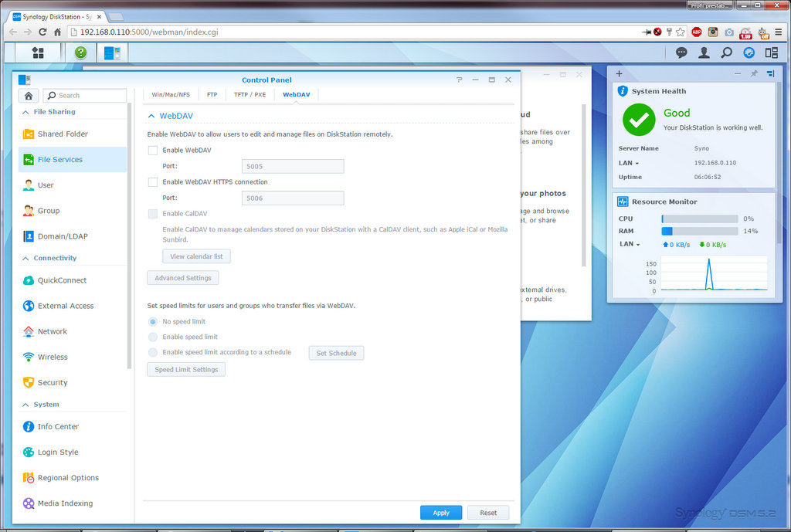Open Security settings
This screenshot has height=532, width=791.
pos(73,382)
